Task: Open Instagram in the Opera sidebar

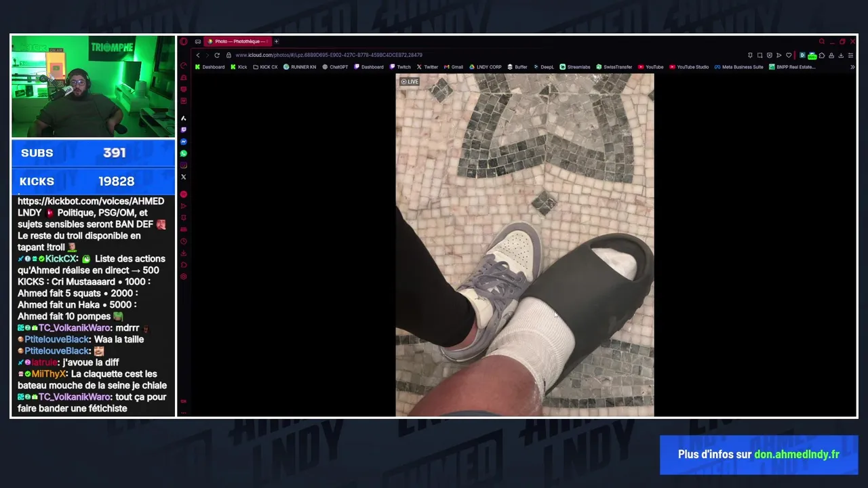Action: tap(183, 165)
